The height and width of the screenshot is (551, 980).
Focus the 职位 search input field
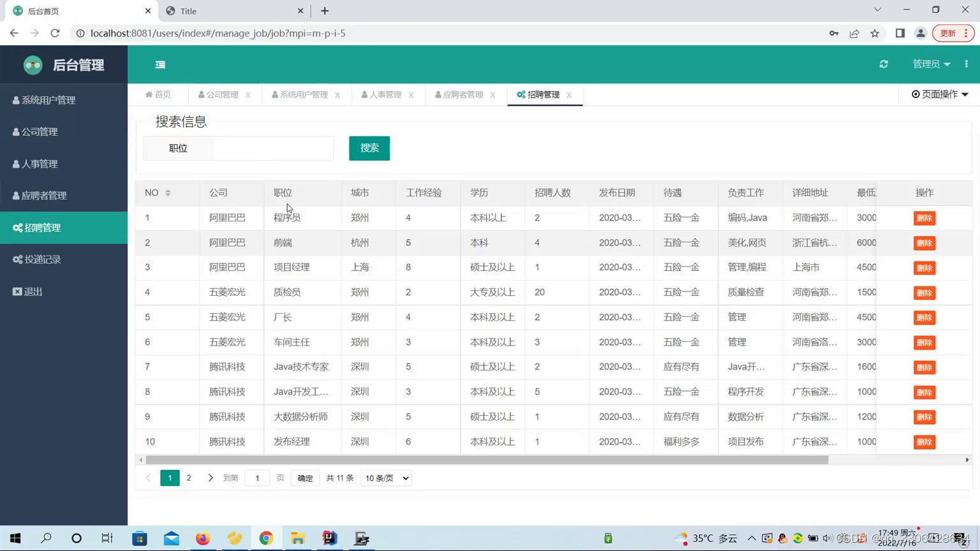pyautogui.click(x=273, y=148)
